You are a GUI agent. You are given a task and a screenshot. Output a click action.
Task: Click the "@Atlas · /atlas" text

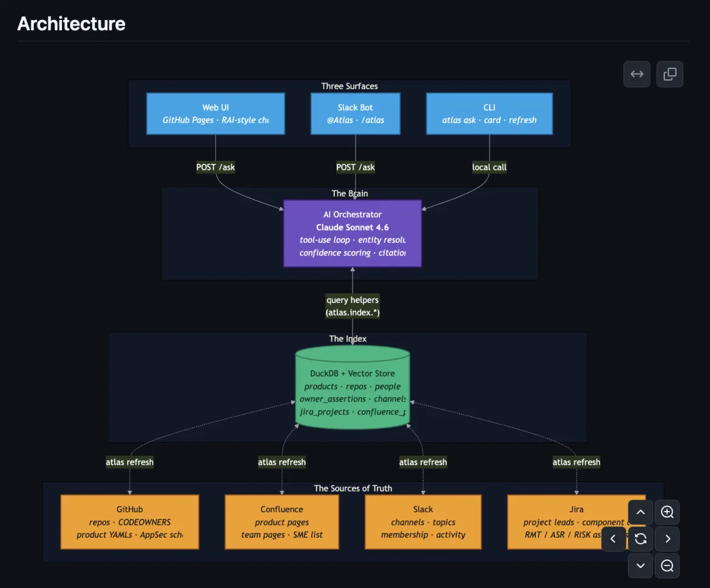point(356,120)
